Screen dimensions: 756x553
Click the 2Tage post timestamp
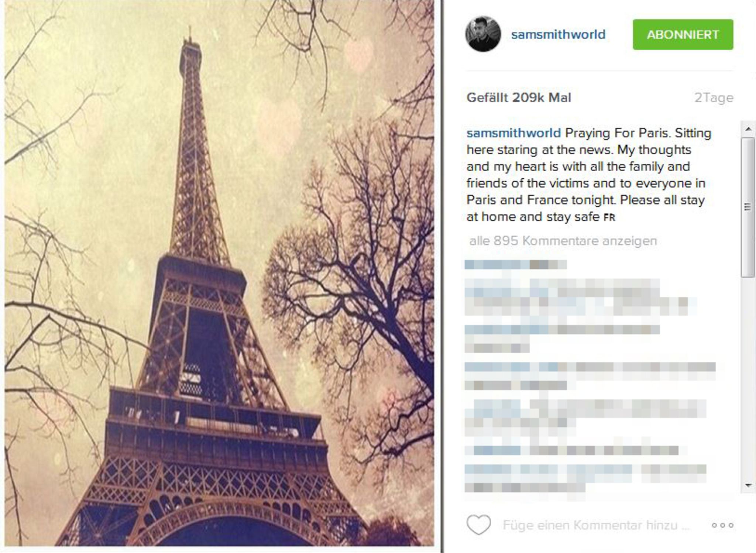714,98
